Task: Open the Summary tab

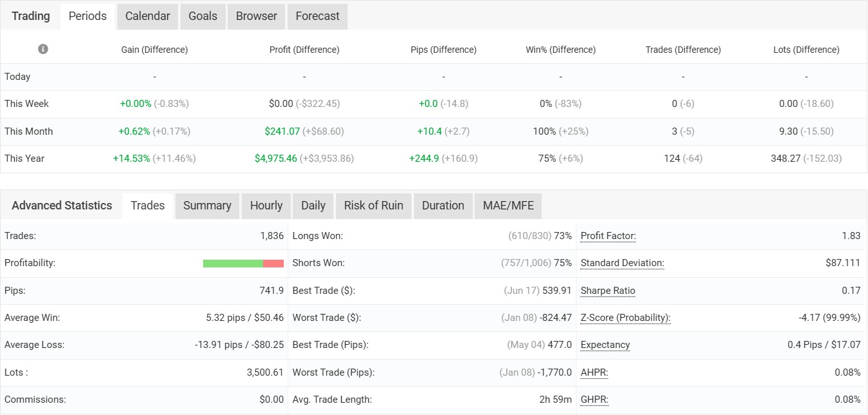Action: 207,206
